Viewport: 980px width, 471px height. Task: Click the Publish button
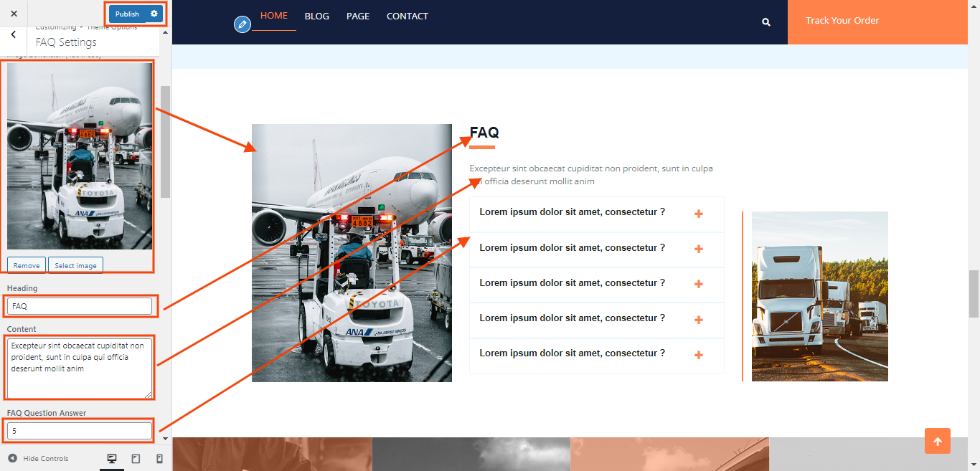pyautogui.click(x=127, y=14)
